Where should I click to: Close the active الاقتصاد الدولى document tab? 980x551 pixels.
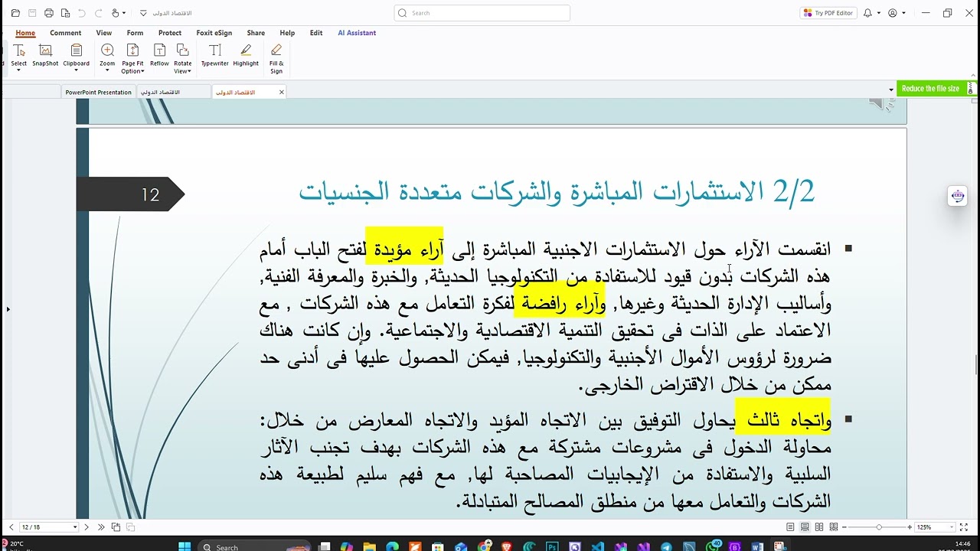tap(281, 92)
